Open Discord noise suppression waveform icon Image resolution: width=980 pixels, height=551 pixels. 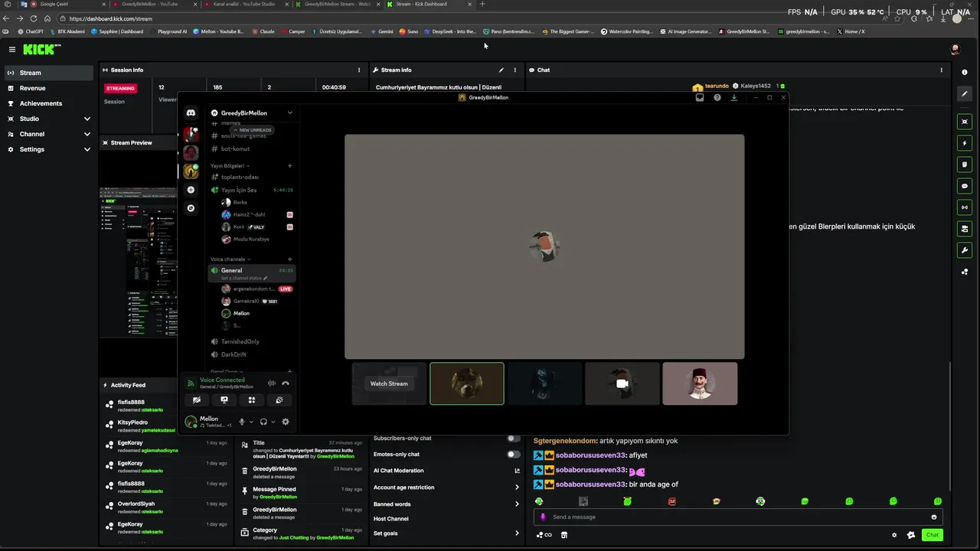coord(271,383)
